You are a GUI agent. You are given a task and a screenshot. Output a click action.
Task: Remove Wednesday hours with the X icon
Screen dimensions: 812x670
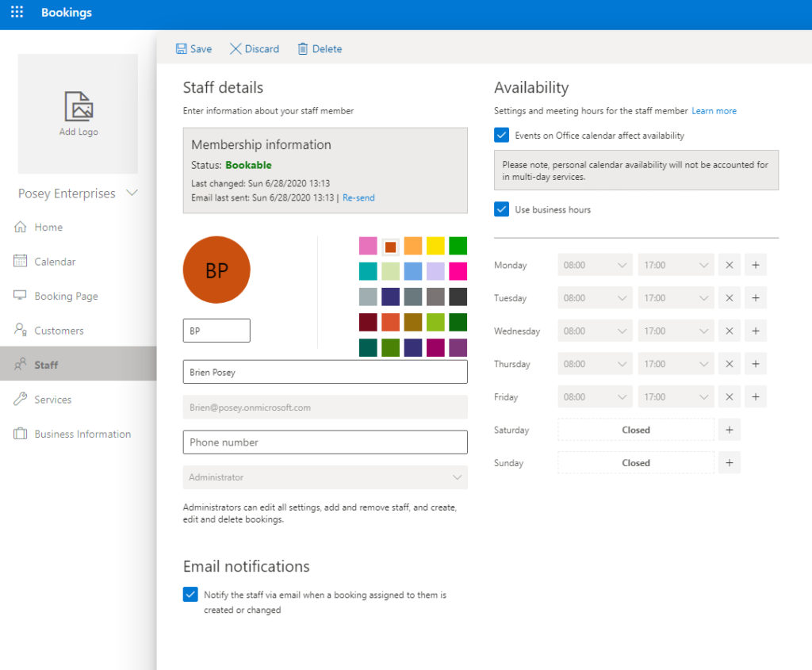coord(730,331)
